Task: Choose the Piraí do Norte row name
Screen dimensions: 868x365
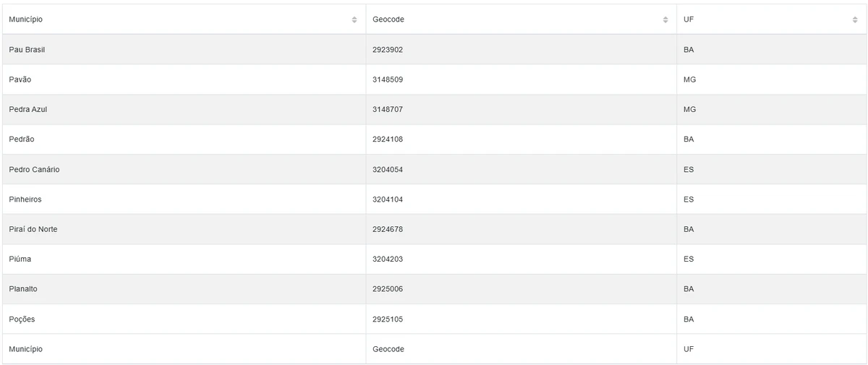Action: click(33, 229)
